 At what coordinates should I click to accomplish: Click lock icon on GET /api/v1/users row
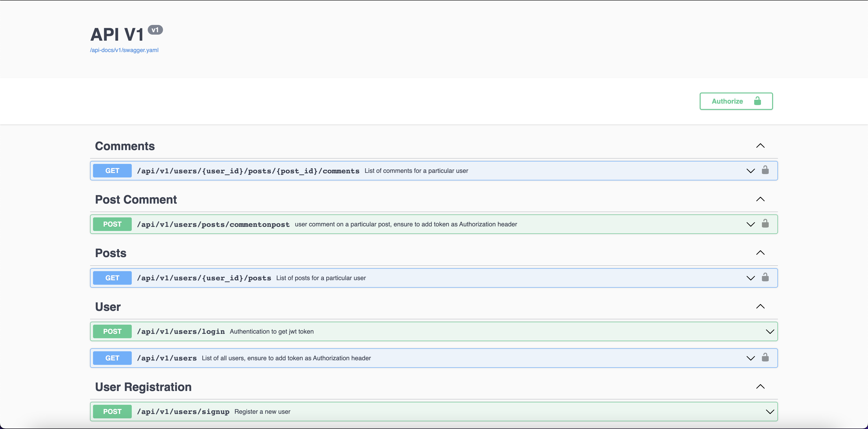[x=765, y=357]
